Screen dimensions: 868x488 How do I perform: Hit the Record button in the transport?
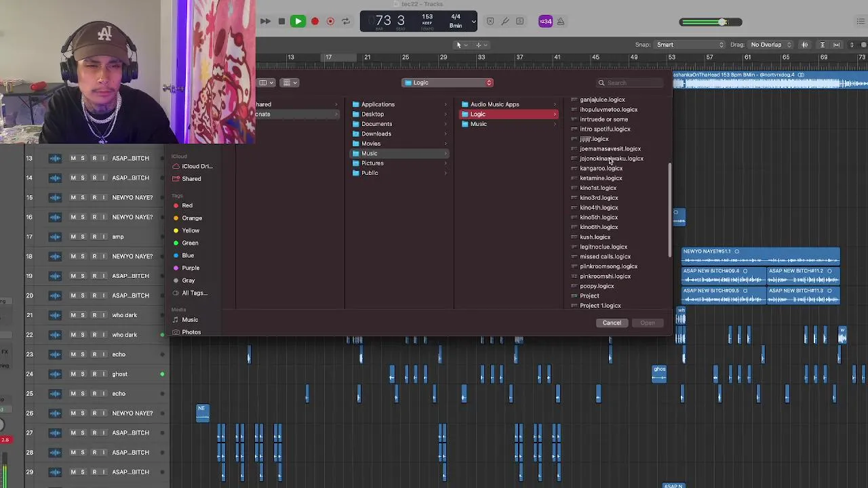(315, 21)
